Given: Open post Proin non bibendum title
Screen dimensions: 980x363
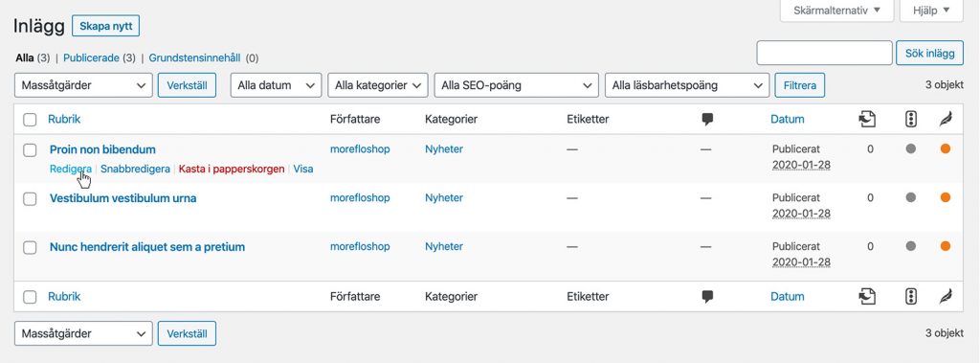Looking at the screenshot, I should [x=102, y=149].
